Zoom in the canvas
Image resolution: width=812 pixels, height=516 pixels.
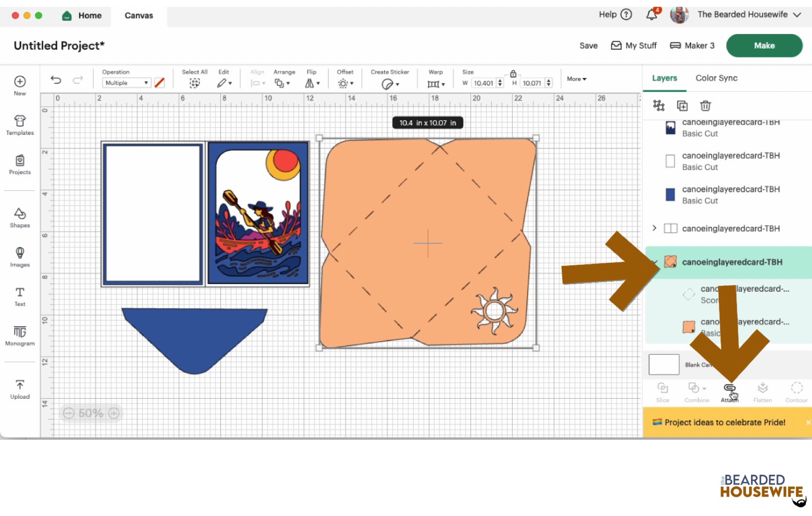(114, 413)
